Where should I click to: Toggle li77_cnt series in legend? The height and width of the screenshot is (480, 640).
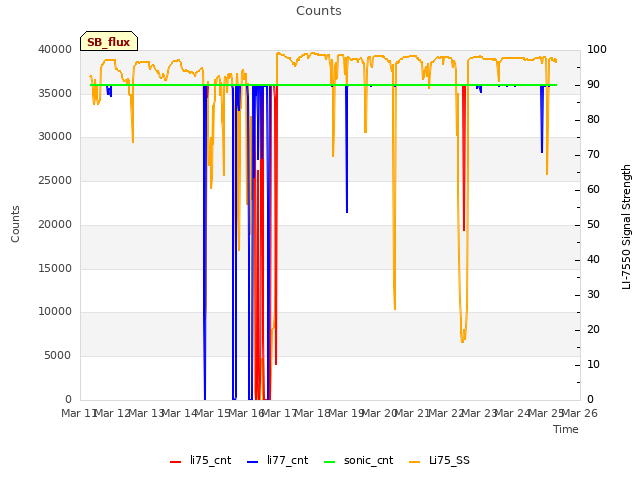click(x=278, y=460)
